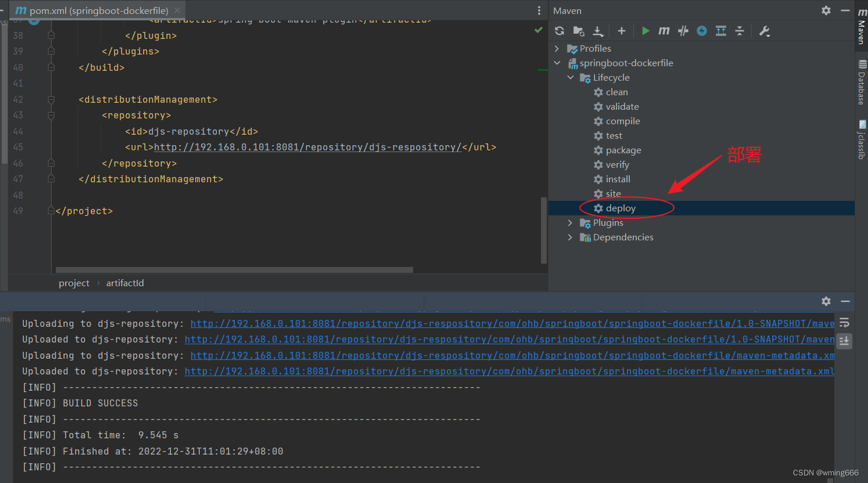Click the editor horizontal scrollbar
Viewport: 868px width, 483px height.
[x=234, y=270]
